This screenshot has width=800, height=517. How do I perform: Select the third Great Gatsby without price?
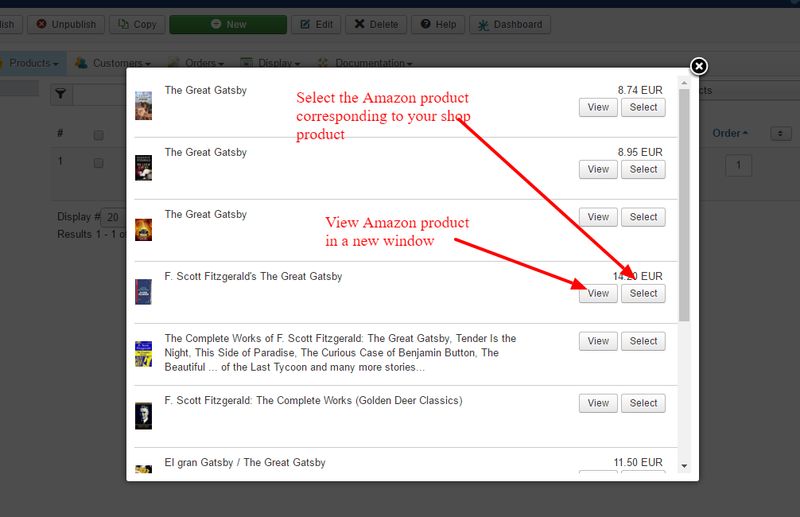[x=643, y=217]
